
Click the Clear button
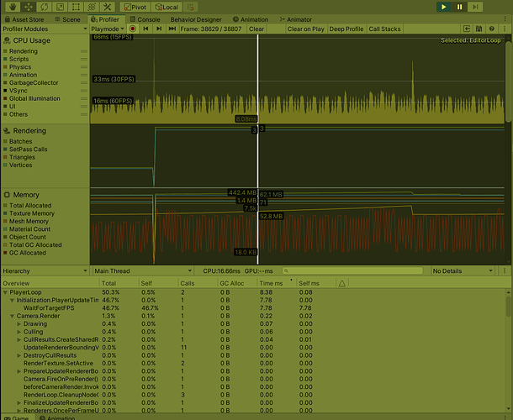(256, 29)
